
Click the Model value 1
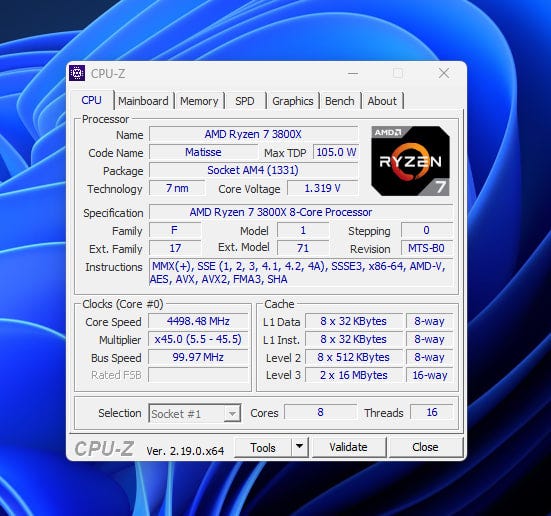click(303, 230)
